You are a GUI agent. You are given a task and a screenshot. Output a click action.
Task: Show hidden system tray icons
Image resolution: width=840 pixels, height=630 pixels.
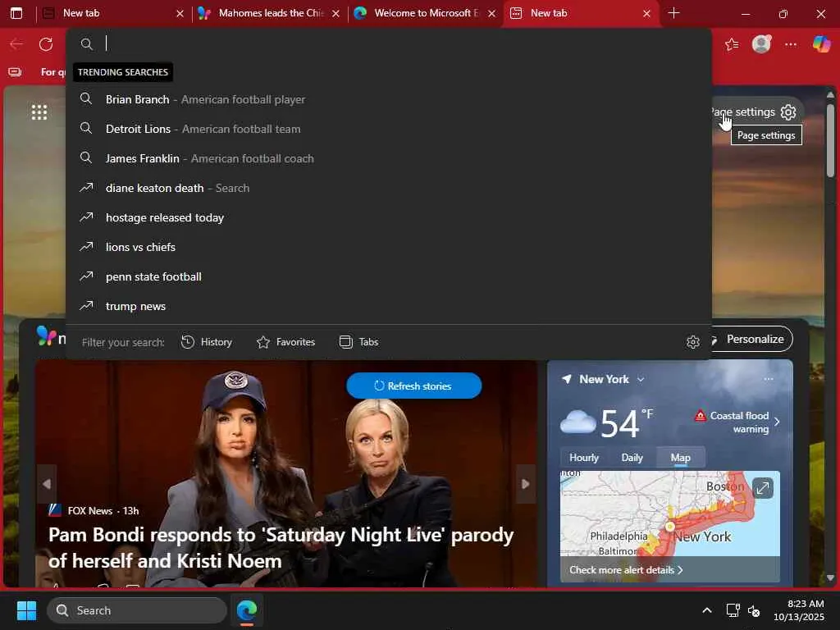click(707, 610)
